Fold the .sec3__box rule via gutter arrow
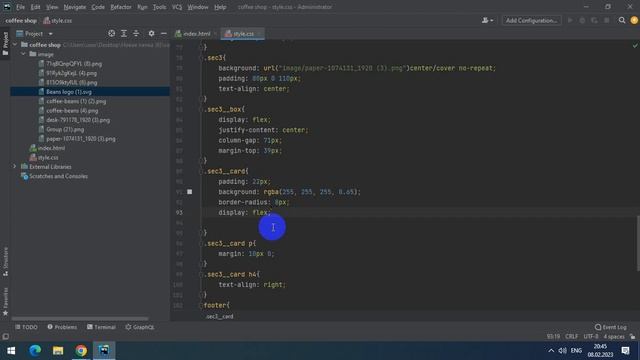 pos(201,109)
